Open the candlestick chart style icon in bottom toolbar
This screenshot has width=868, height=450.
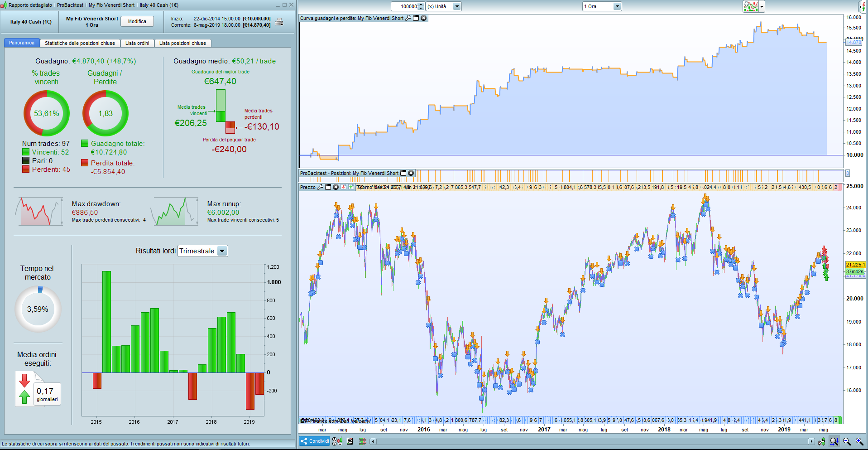point(337,441)
